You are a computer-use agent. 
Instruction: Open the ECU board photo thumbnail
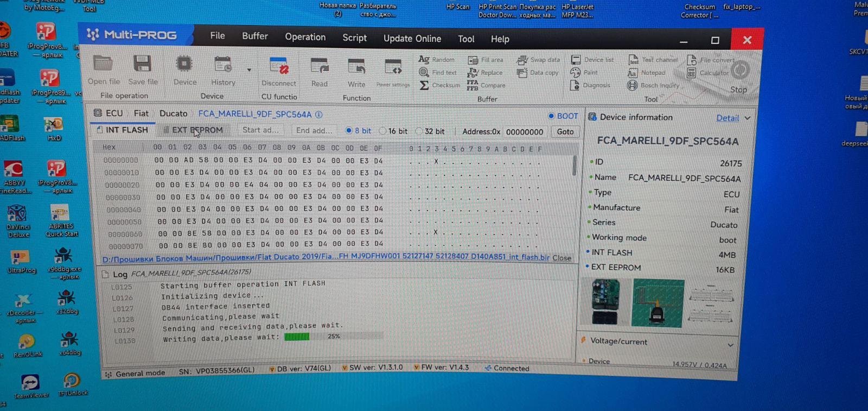pos(606,302)
